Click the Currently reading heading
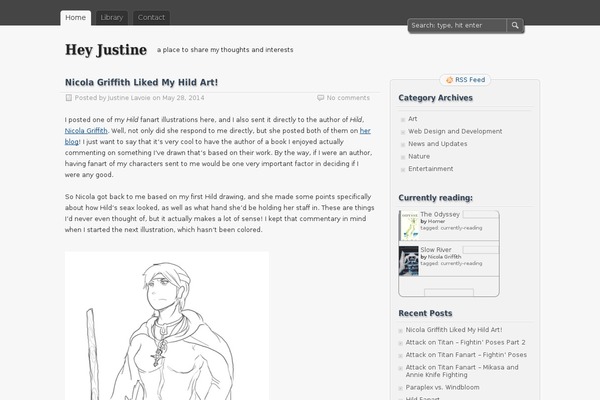The height and width of the screenshot is (400, 600). tap(435, 198)
